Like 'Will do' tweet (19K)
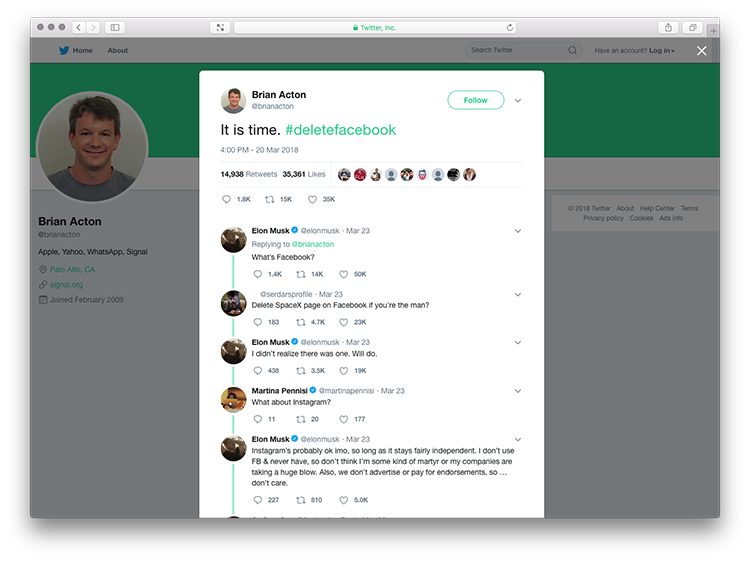Image resolution: width=750 pixels, height=561 pixels. pos(353,371)
